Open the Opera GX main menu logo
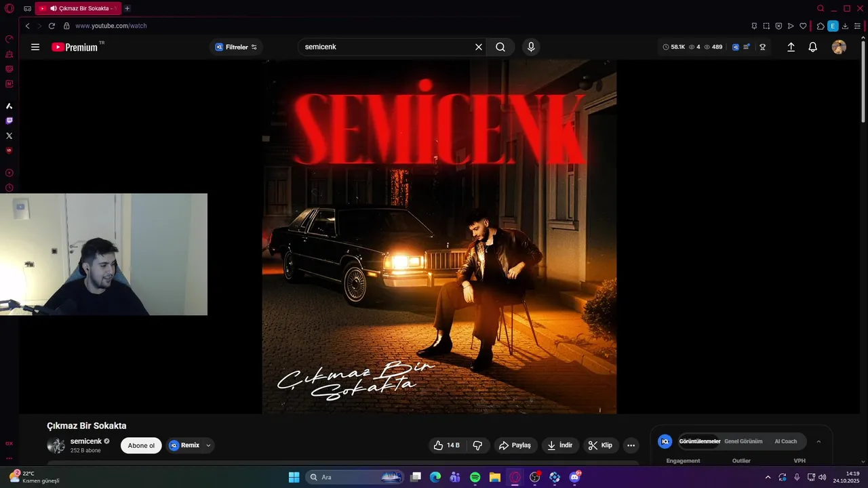 tap(9, 8)
